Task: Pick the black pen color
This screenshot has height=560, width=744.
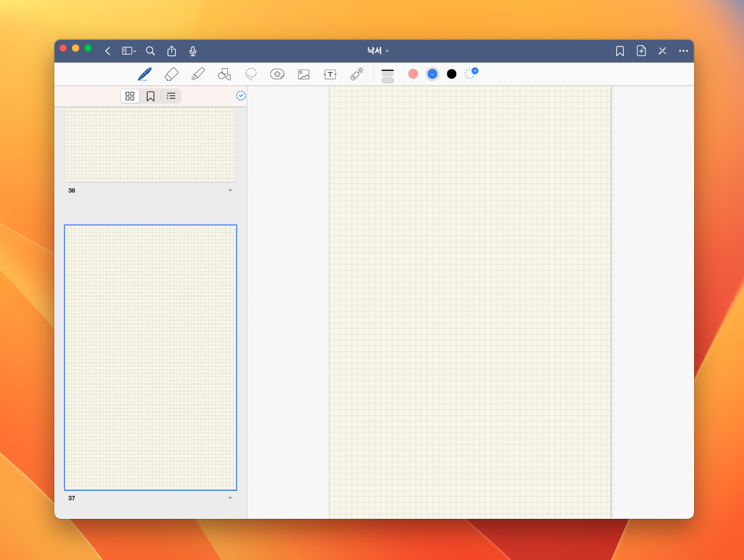Action: click(x=452, y=74)
